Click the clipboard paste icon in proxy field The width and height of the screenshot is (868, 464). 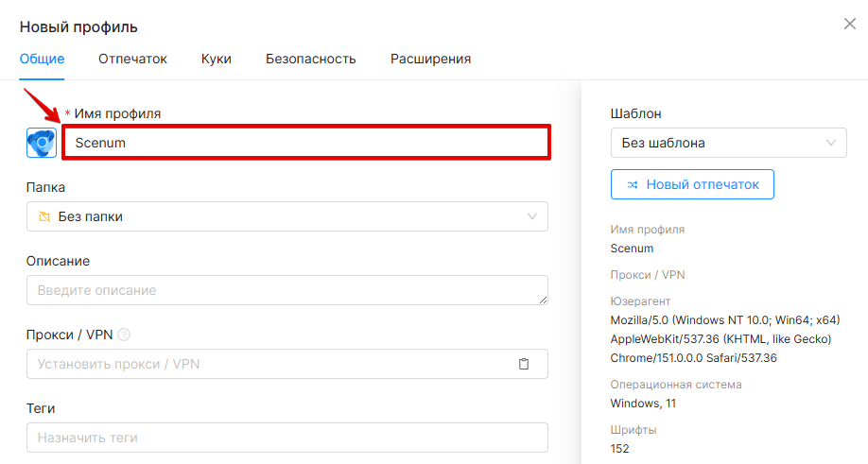[x=524, y=364]
